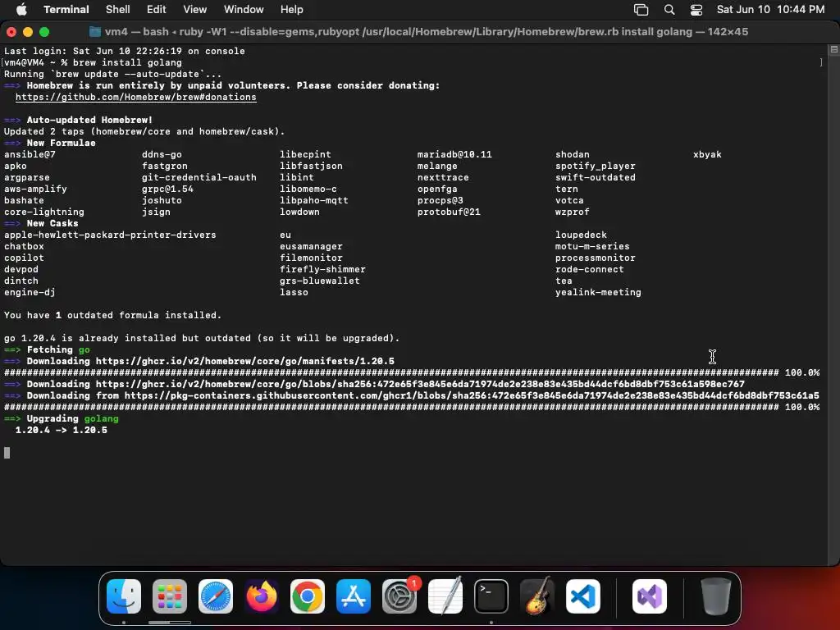Click 'You have 1 outdated formula installed' line

point(112,315)
